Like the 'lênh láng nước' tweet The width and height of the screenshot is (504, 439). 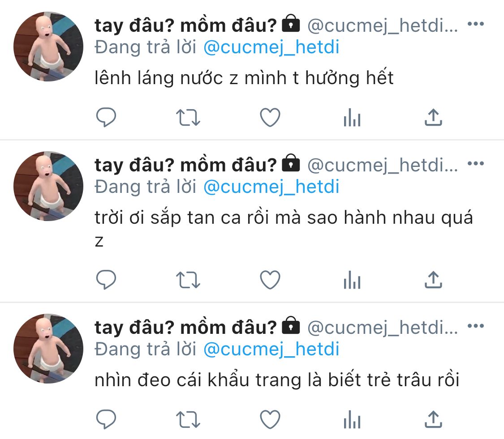(x=270, y=118)
